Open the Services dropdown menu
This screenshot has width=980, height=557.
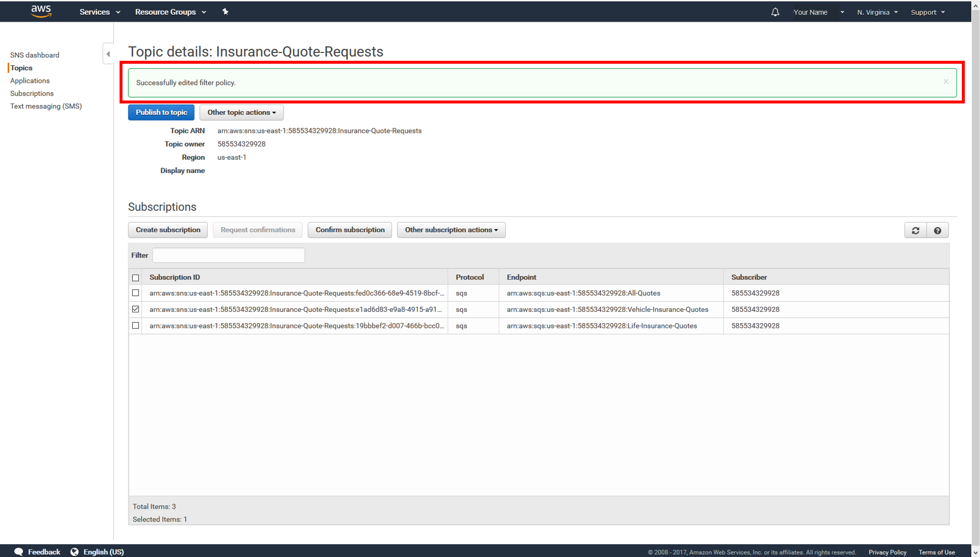(100, 12)
